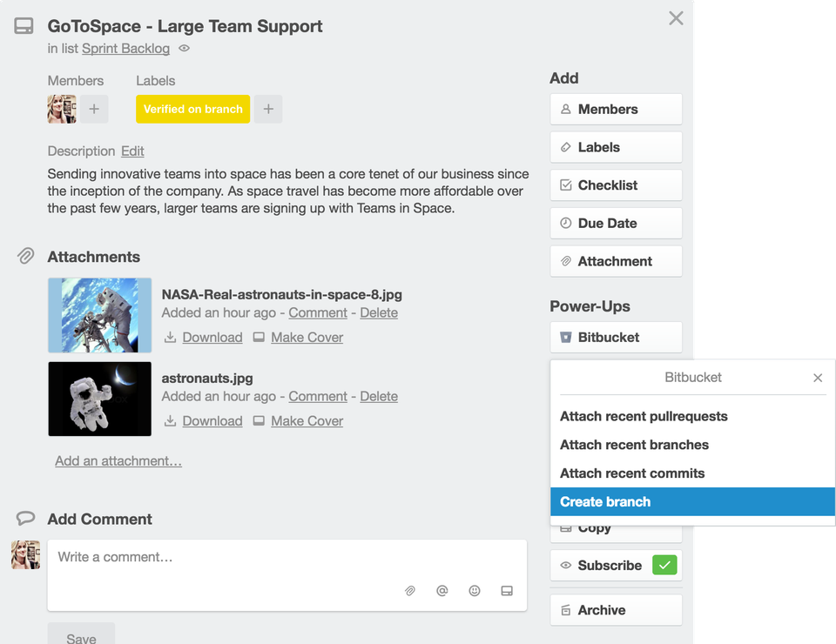Screen dimensions: 836x644
Task: Click the add card icon in comment box
Action: pos(507,591)
